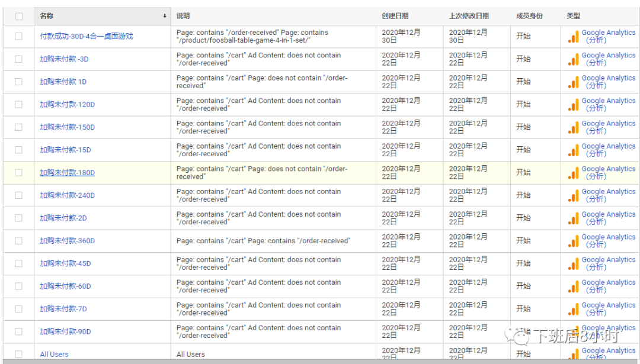The image size is (640, 364).
Task: Select the 加购未付款-150D row checkbox
Action: [19, 127]
